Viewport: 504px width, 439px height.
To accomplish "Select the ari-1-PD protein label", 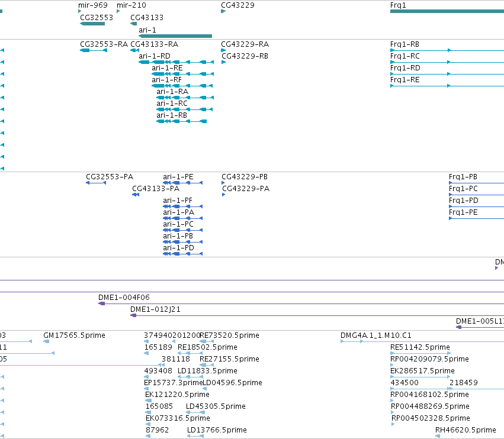I will click(178, 248).
